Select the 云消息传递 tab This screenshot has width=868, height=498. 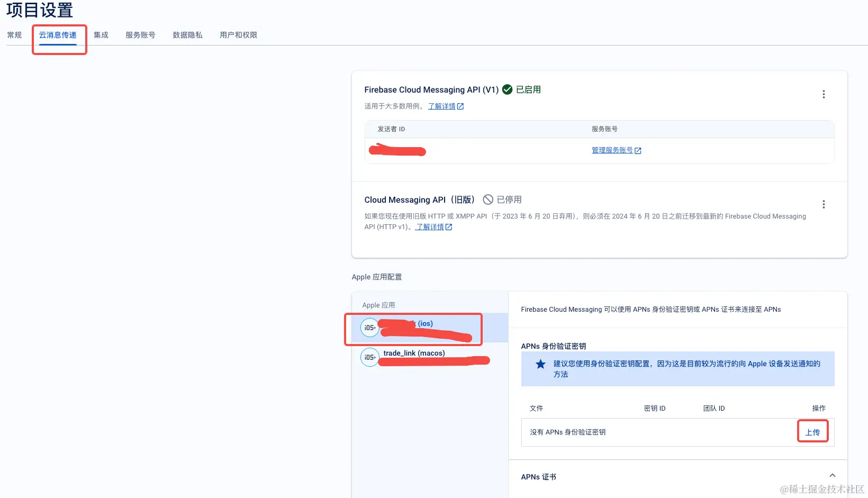[58, 35]
